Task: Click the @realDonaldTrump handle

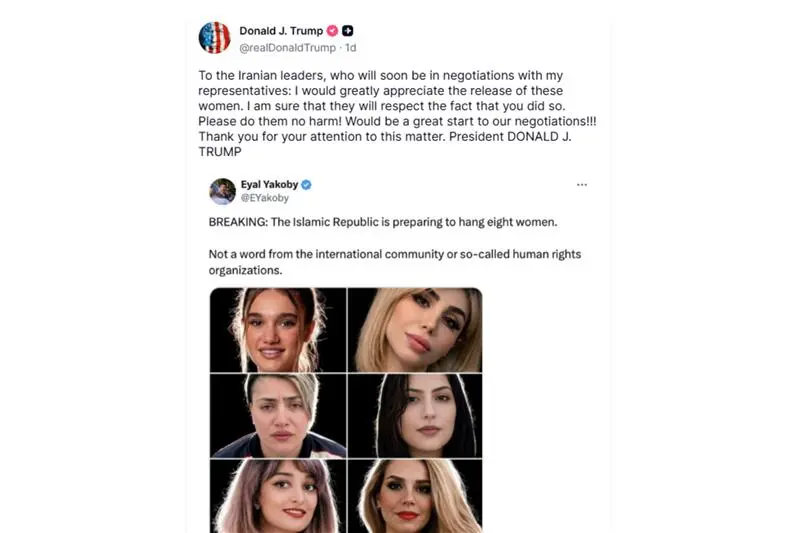Action: coord(286,47)
